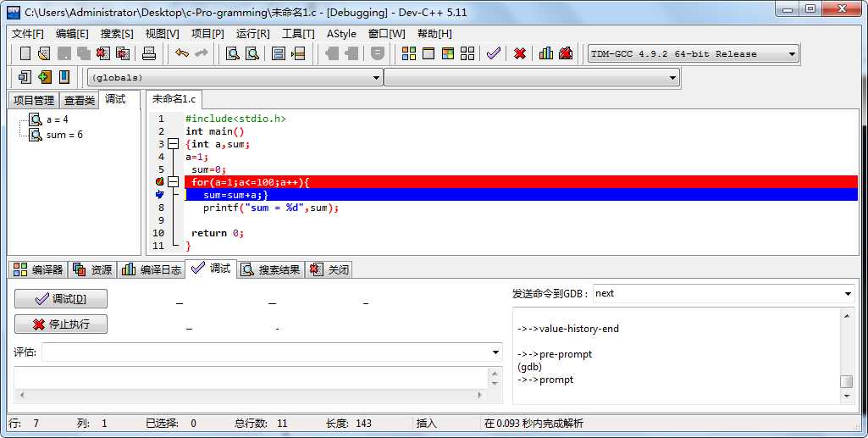Click the Replace toolbar icon
Screen dimensions: 868x438
[252, 53]
